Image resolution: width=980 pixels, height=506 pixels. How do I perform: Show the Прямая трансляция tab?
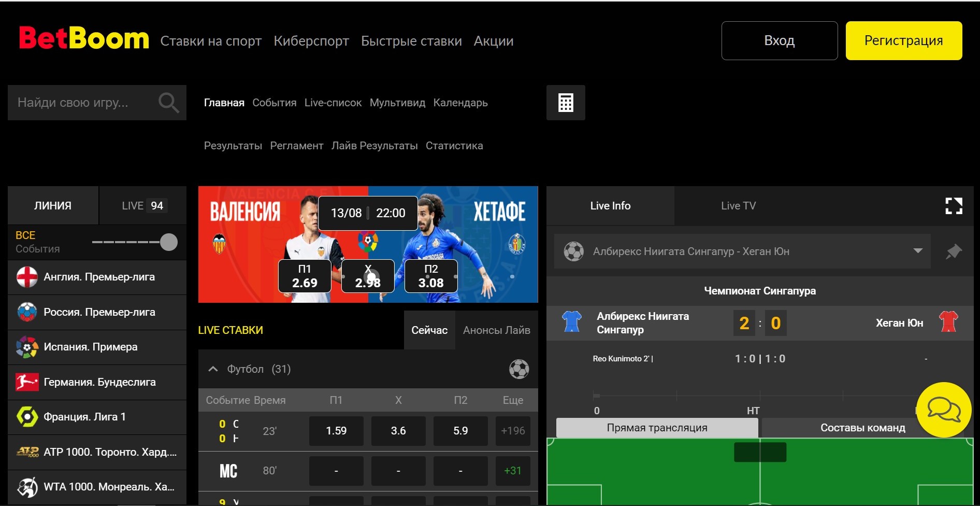(x=657, y=428)
